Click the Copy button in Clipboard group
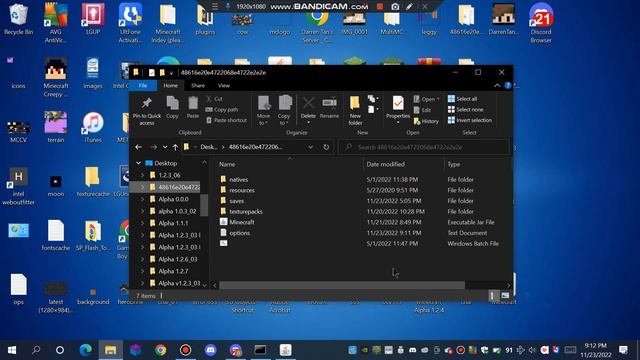Viewport: 640px width, 360px height. (x=172, y=108)
